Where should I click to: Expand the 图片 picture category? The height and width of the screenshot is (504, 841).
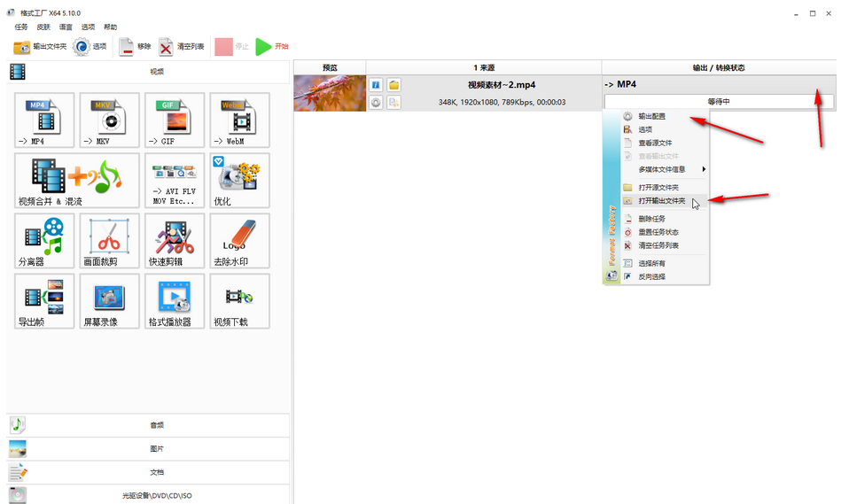point(149,449)
